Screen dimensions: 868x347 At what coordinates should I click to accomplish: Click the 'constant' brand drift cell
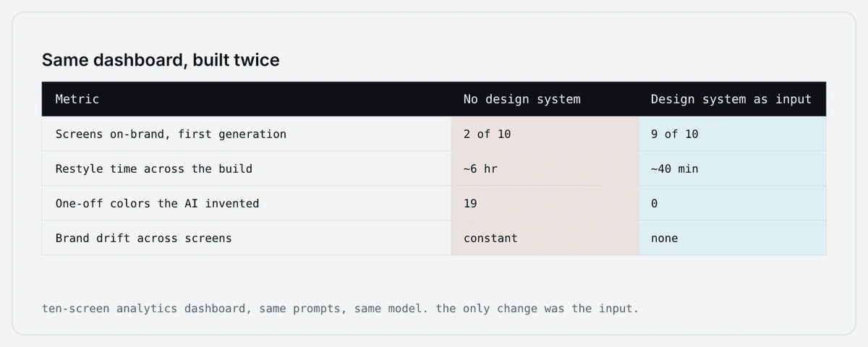(x=545, y=238)
